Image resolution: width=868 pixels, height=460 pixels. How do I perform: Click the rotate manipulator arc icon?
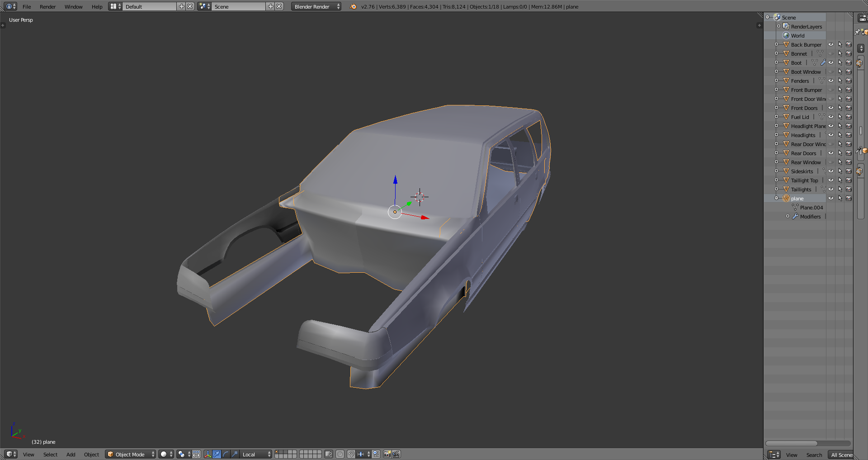[x=226, y=454]
